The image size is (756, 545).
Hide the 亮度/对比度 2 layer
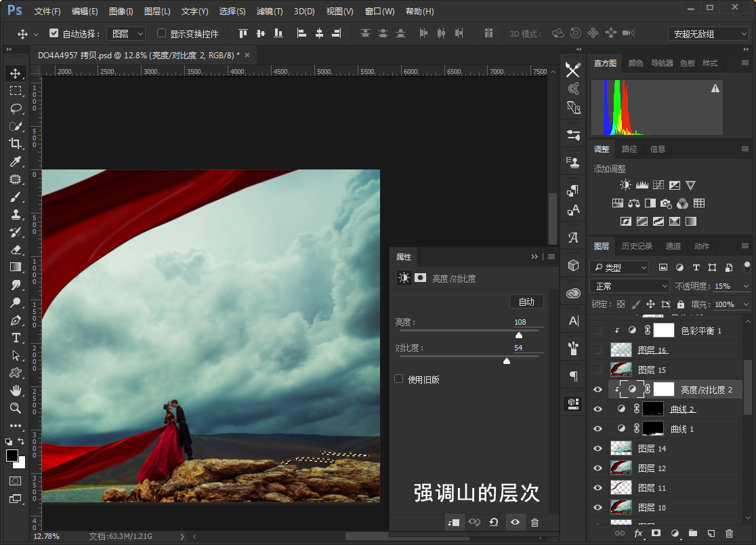point(598,390)
